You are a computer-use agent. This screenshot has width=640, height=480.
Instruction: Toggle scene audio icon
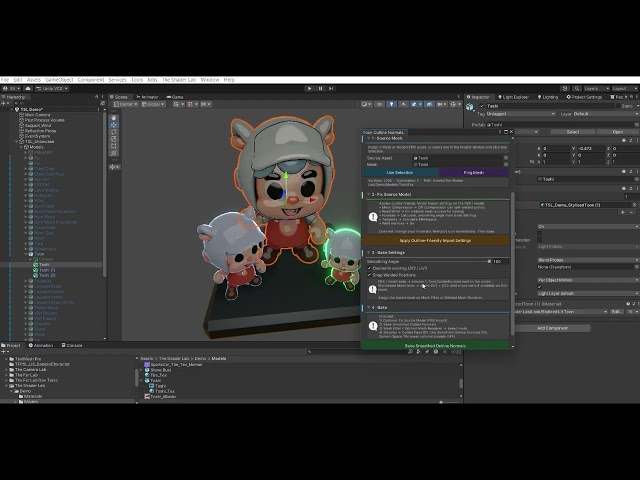tap(404, 104)
